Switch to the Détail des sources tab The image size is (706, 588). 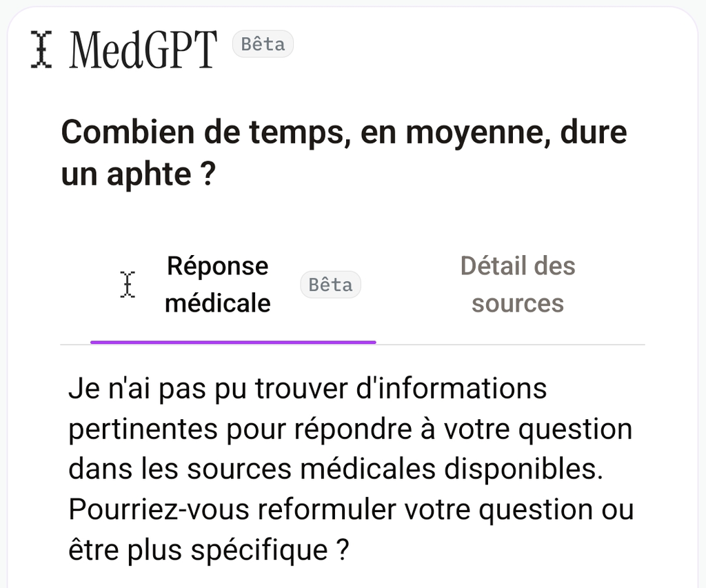point(517,284)
